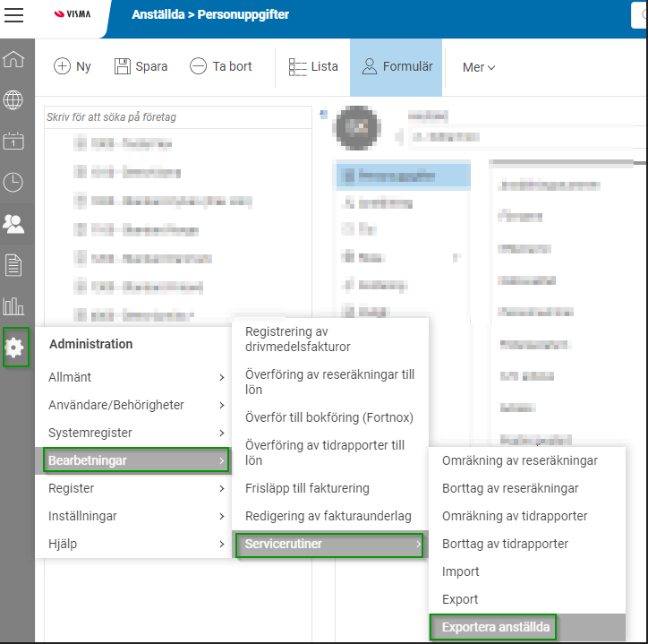Click the Ny new record button
Viewport: 648px width, 644px height.
pos(73,66)
